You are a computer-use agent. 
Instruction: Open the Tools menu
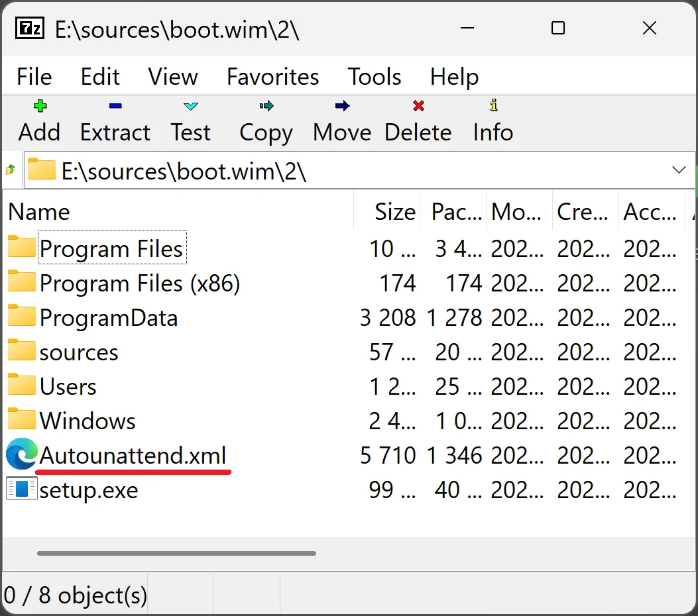[375, 76]
